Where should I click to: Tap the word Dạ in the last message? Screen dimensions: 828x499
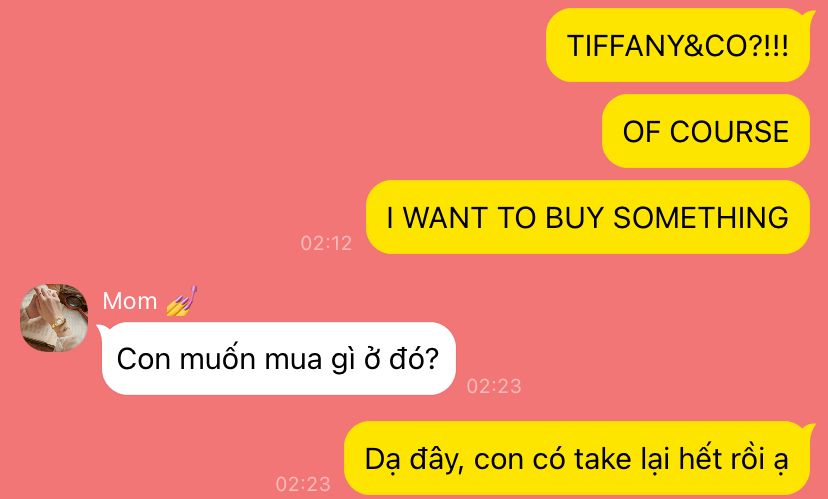[x=382, y=459]
